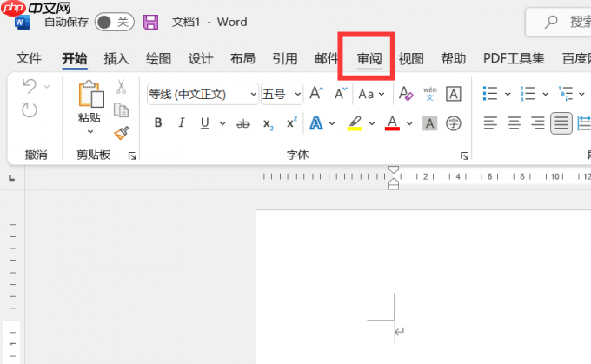Screen dimensions: 591x364
Task: Click the 粘贴 paste icon
Action: [91, 94]
